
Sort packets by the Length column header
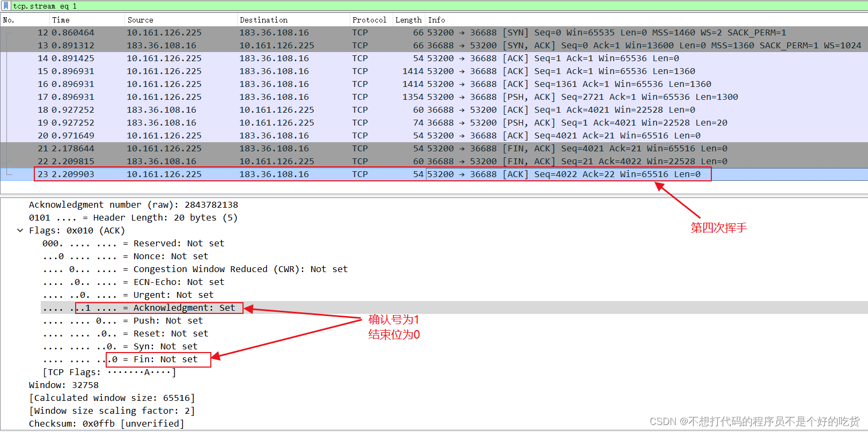pos(409,20)
